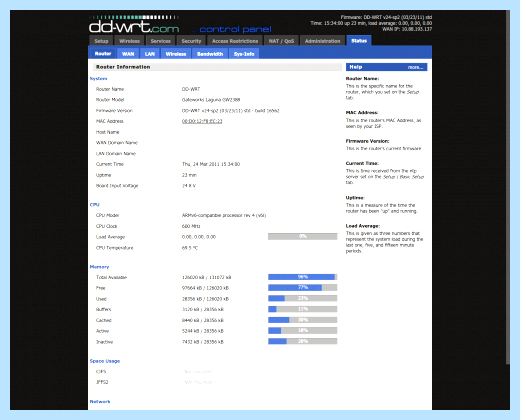Open the Administration tab
The height and width of the screenshot is (420, 520).
pos(322,41)
